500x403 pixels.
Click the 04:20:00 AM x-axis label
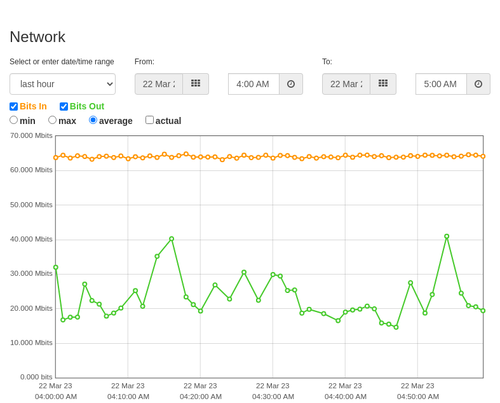coord(201,397)
